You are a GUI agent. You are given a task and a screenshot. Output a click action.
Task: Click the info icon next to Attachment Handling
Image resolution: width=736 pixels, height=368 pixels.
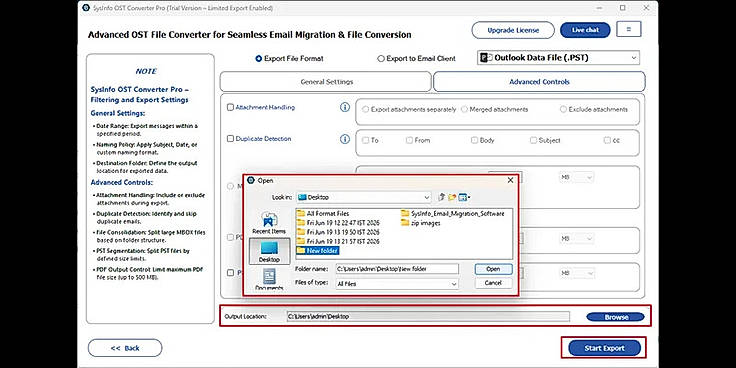coord(345,107)
